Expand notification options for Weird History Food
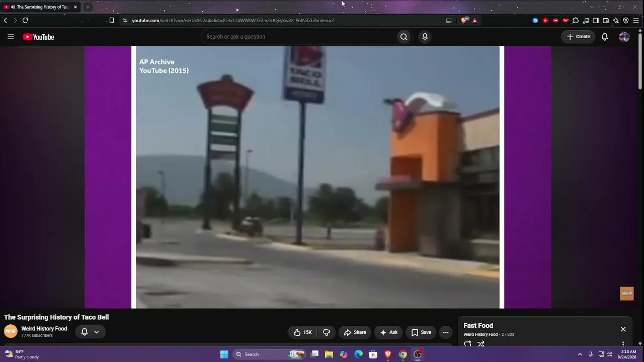The height and width of the screenshot is (362, 644). tap(96, 332)
